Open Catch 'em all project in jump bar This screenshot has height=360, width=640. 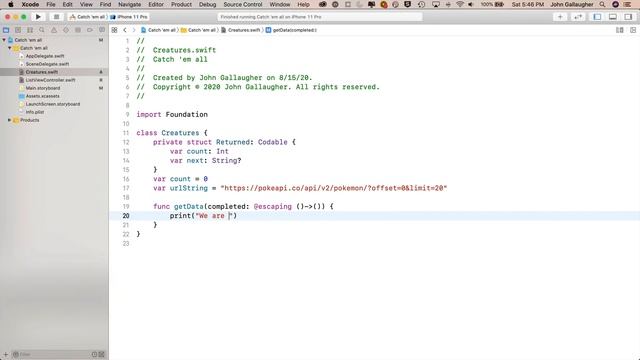point(158,30)
